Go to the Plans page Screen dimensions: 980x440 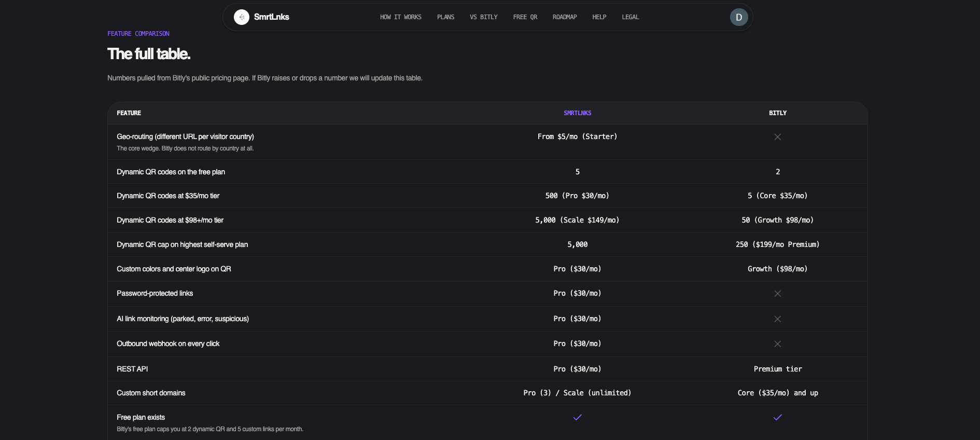445,17
